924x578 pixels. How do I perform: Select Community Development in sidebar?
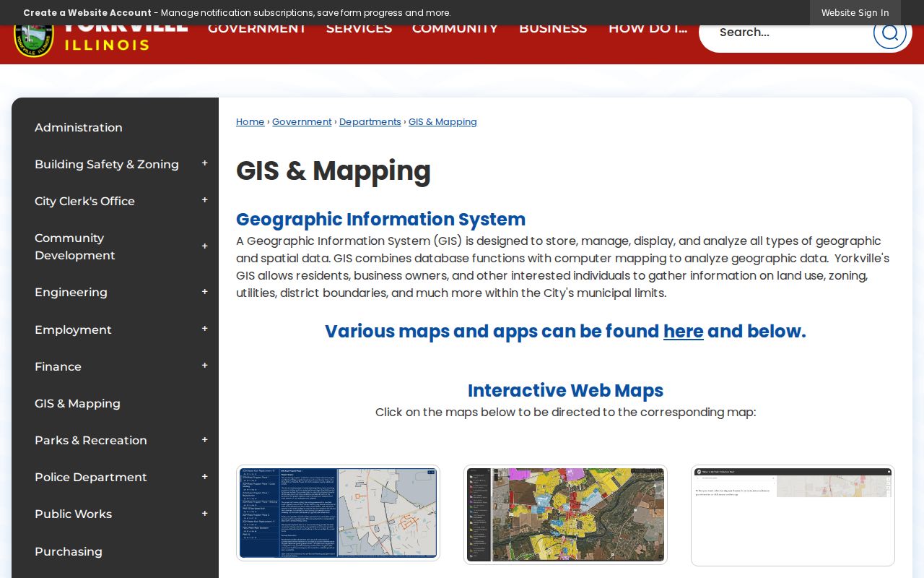coord(75,246)
